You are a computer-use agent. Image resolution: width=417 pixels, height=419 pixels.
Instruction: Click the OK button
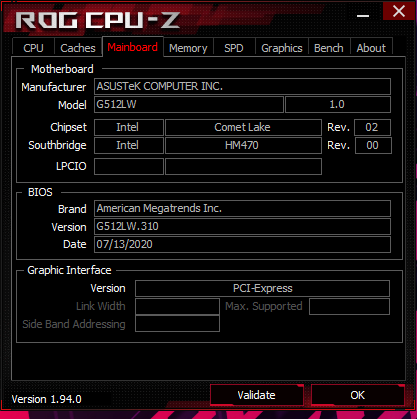358,395
